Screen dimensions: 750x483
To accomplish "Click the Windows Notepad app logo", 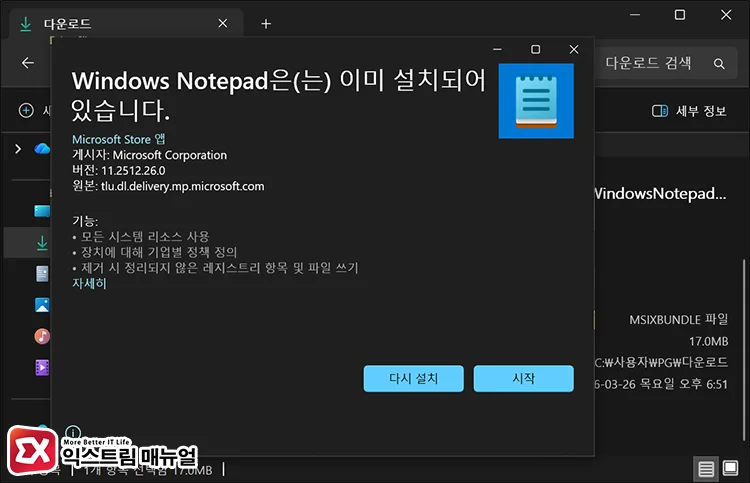I will (x=536, y=101).
